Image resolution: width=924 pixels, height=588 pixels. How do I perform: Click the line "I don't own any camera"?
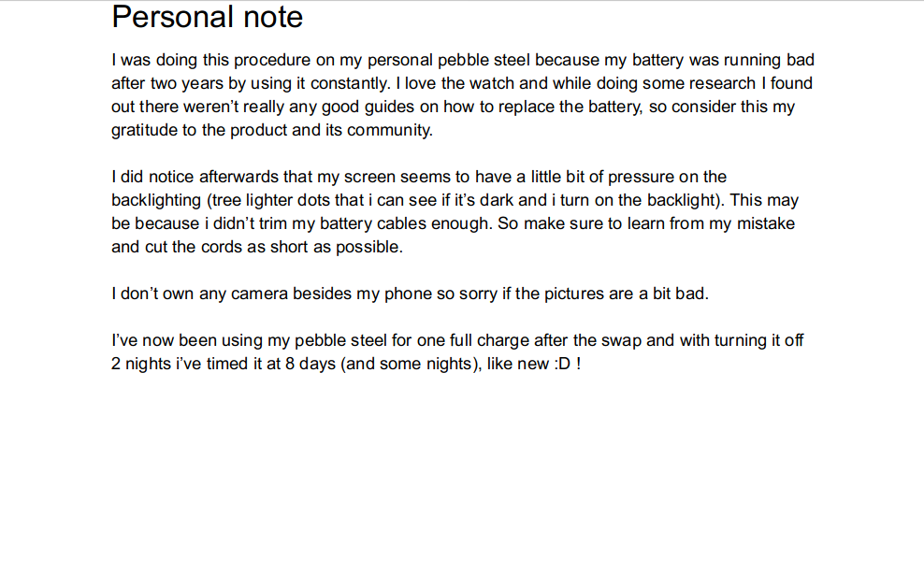tap(411, 294)
